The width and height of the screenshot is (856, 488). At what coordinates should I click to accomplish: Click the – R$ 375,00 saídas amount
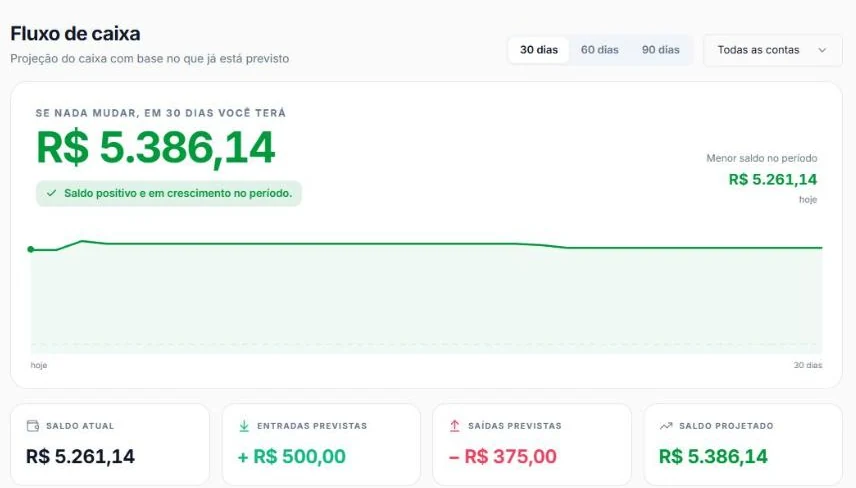click(x=502, y=456)
